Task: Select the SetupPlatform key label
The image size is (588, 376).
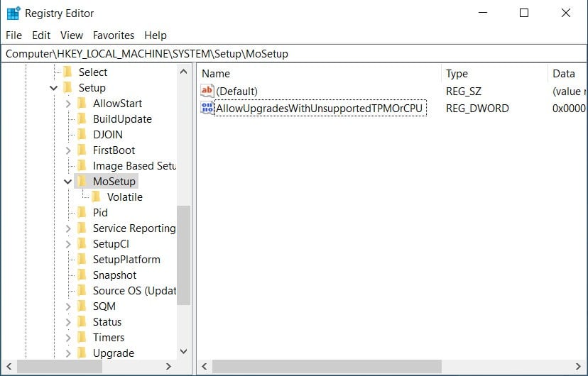Action: (126, 260)
